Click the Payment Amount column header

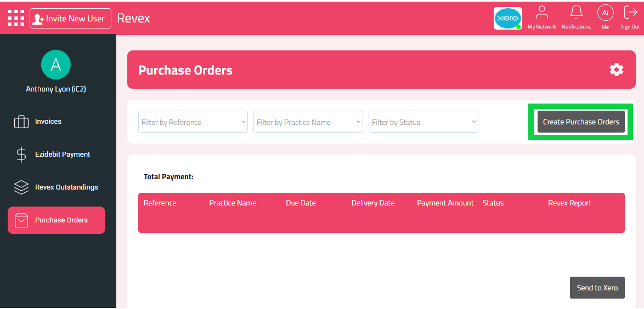445,203
